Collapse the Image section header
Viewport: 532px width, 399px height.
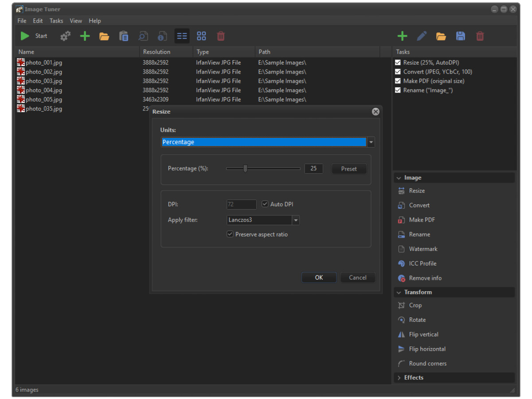pyautogui.click(x=454, y=178)
